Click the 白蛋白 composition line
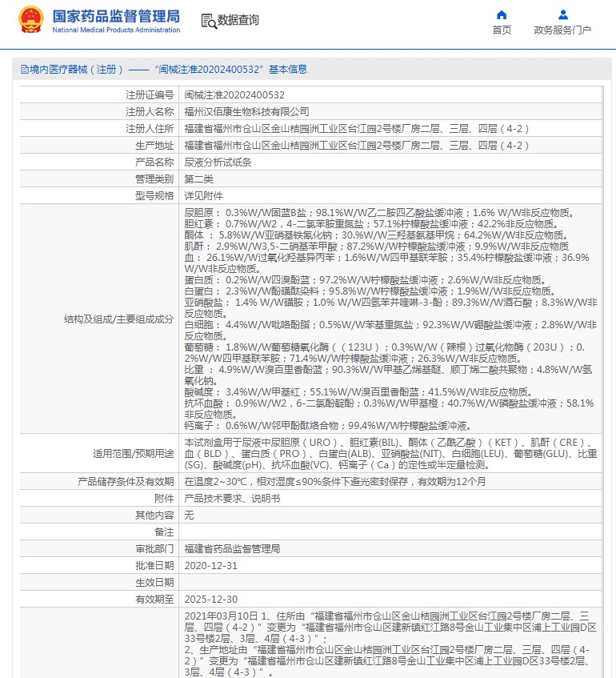 372,291
